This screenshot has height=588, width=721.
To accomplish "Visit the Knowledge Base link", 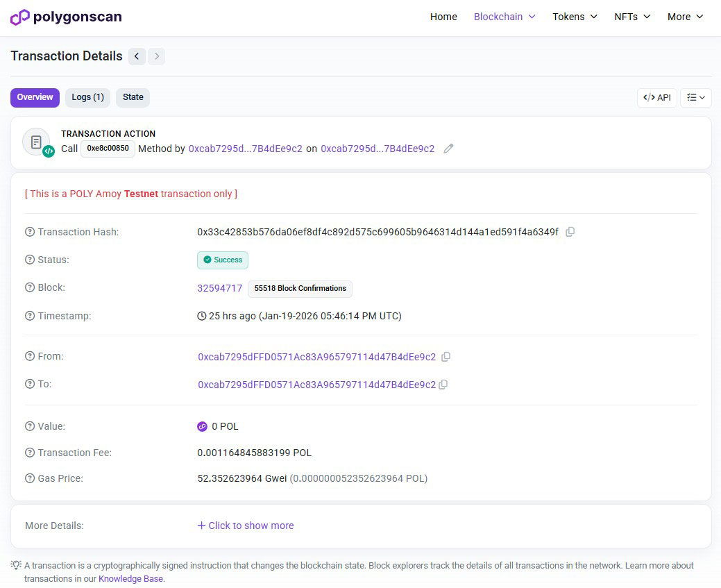I will pyautogui.click(x=130, y=578).
